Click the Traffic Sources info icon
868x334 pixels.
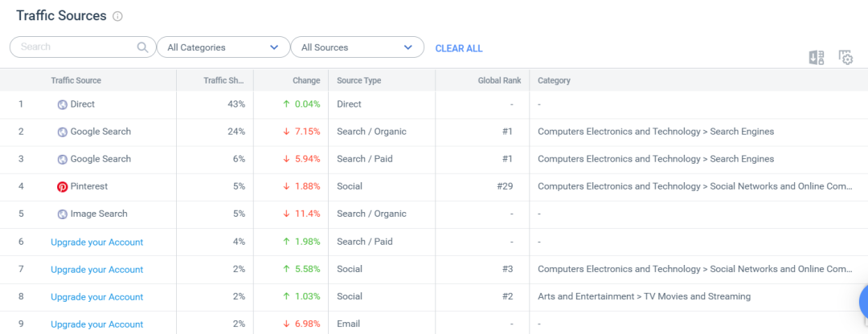tap(118, 16)
